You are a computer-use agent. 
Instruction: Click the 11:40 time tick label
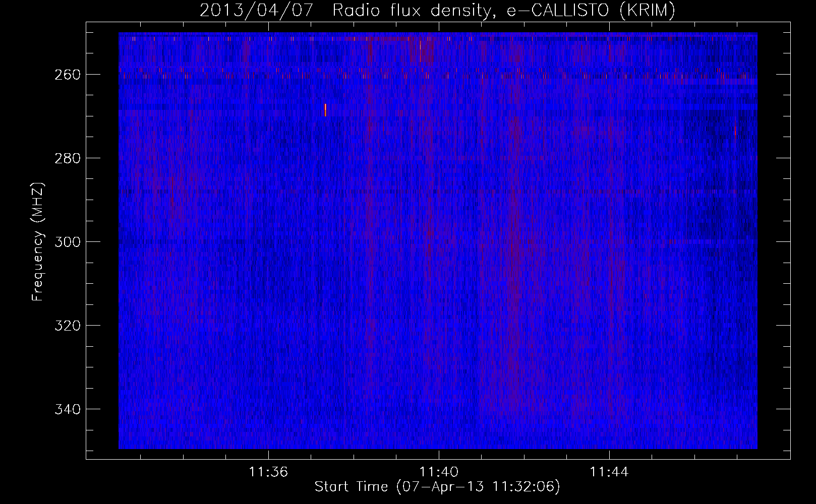click(x=439, y=472)
